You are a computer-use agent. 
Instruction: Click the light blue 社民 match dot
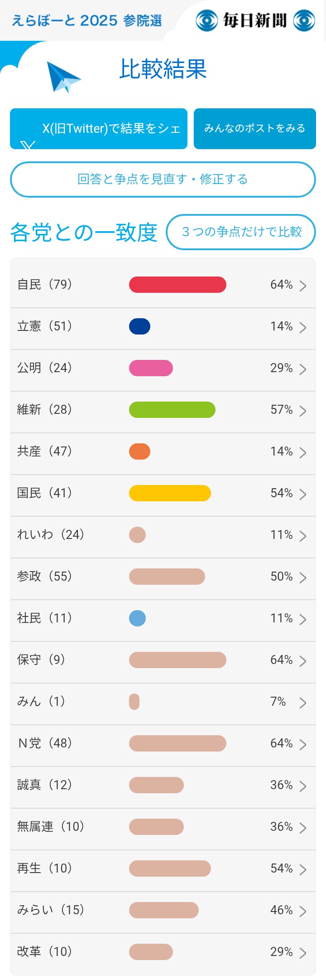[137, 618]
